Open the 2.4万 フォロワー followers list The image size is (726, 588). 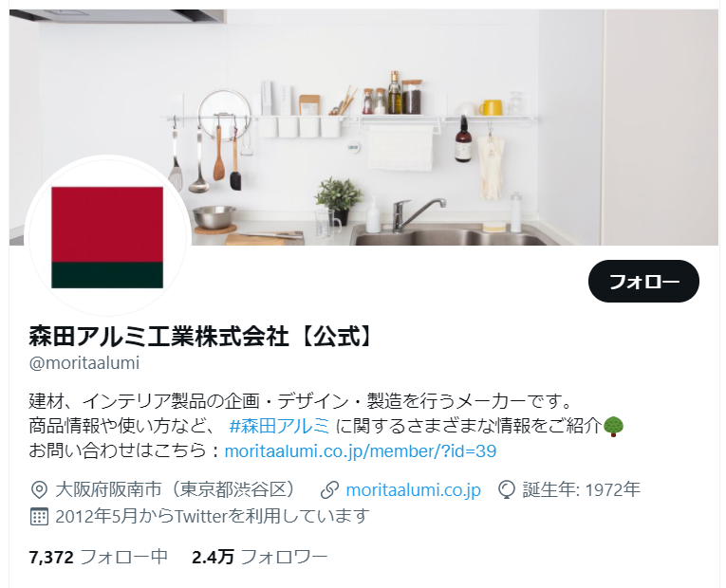(x=260, y=557)
